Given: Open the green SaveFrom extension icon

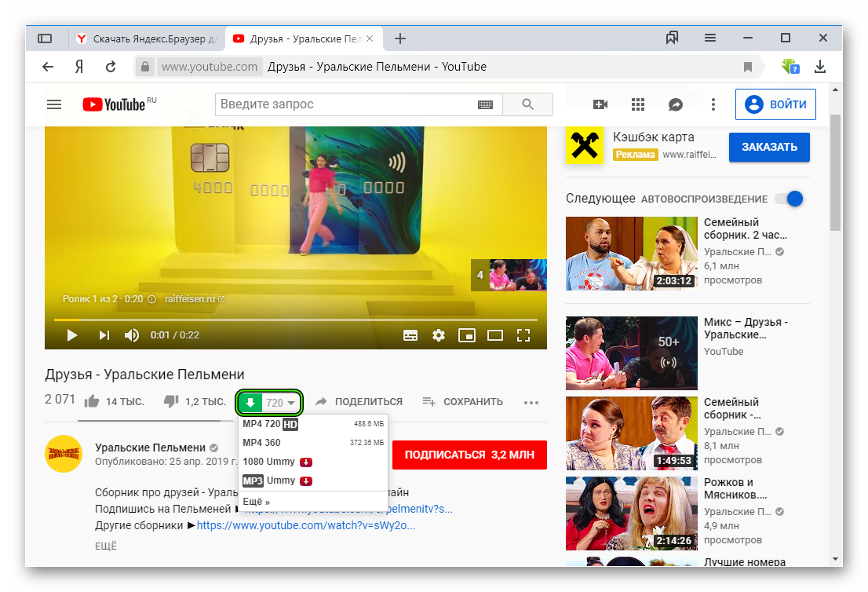Looking at the screenshot, I should [790, 67].
